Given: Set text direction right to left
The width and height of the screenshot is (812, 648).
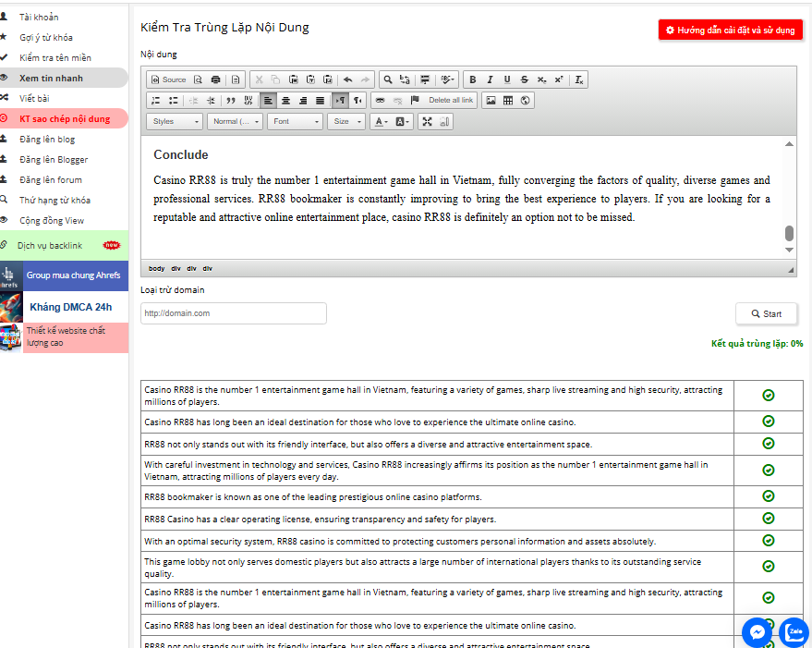Looking at the screenshot, I should pyautogui.click(x=358, y=100).
